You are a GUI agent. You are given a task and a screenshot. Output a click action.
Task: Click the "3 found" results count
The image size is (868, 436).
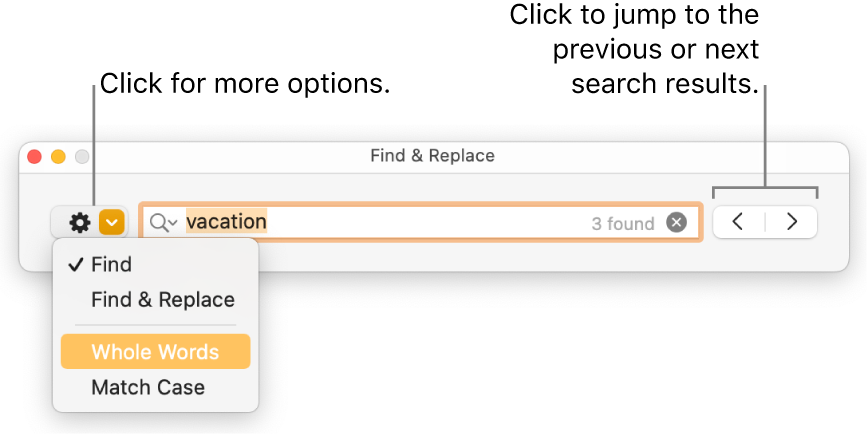[622, 224]
